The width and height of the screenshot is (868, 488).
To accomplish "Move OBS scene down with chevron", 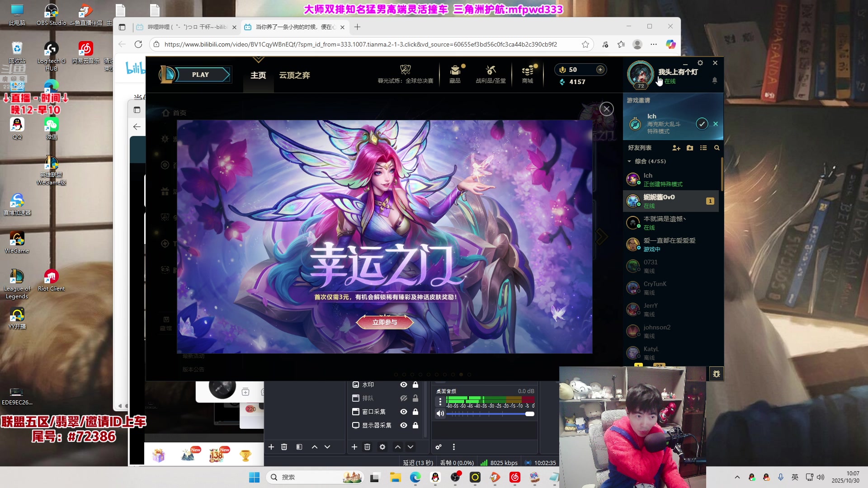I will pos(327,447).
